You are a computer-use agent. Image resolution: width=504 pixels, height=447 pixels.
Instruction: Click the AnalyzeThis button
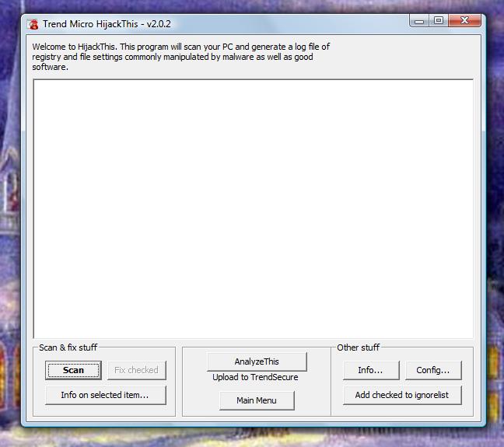pos(257,361)
